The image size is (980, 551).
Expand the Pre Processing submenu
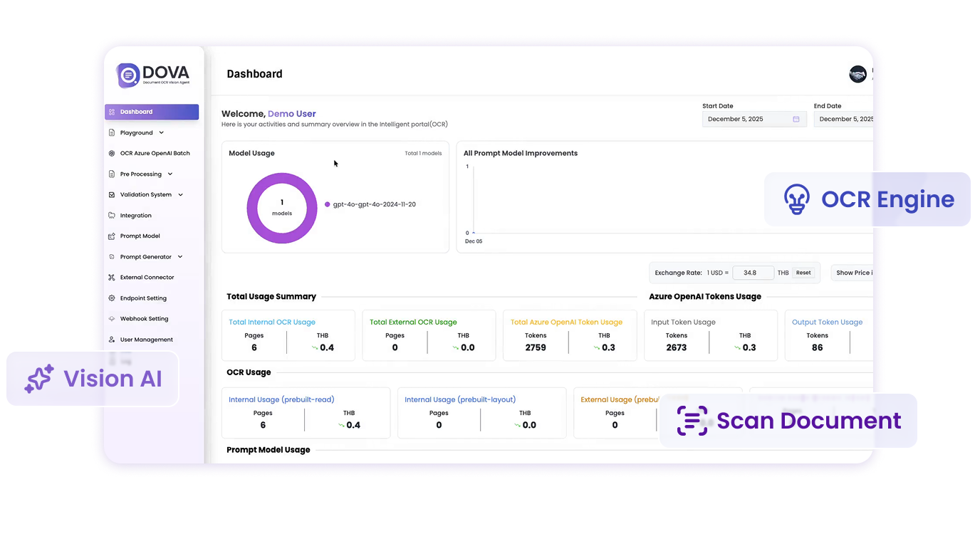coord(170,174)
